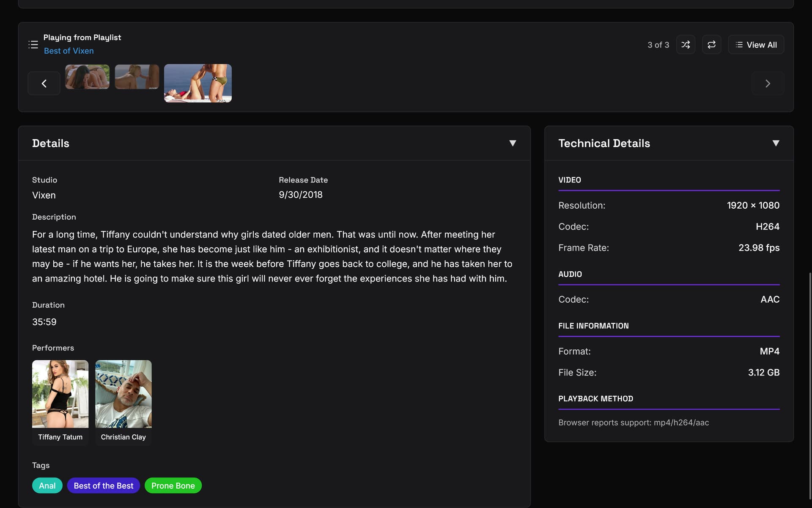Toggle playlist repeat mode
This screenshot has width=812, height=508.
coord(711,44)
